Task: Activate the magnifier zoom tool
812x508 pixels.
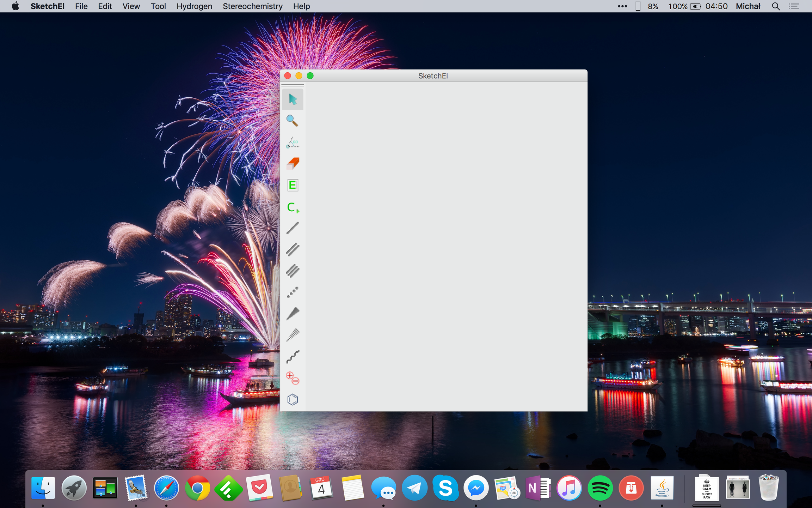Action: pyautogui.click(x=292, y=121)
